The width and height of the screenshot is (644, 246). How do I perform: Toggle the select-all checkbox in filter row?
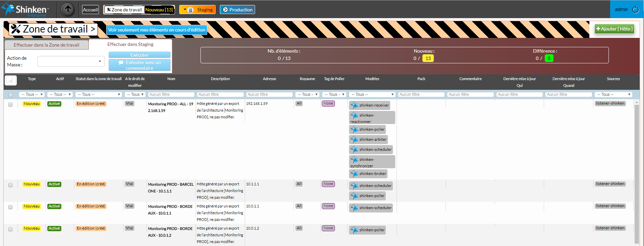click(11, 95)
